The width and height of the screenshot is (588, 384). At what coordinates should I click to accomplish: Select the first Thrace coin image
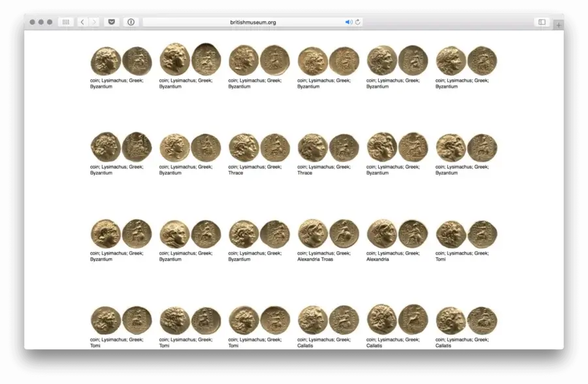259,148
